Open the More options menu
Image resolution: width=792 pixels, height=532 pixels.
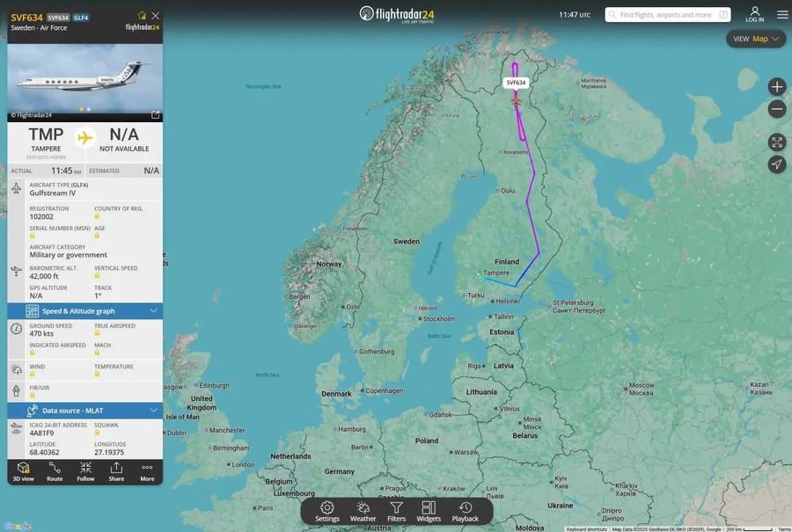[x=147, y=471]
